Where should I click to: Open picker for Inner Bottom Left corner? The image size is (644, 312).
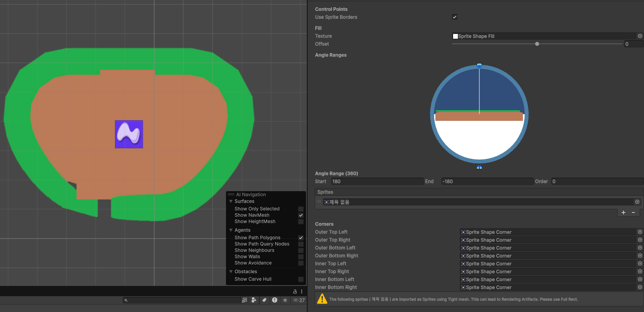(x=640, y=279)
